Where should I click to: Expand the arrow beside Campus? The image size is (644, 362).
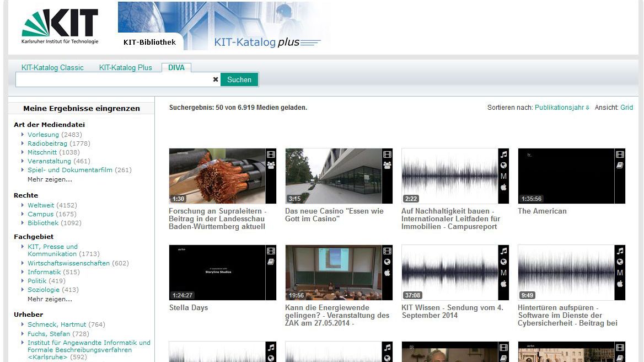23,214
